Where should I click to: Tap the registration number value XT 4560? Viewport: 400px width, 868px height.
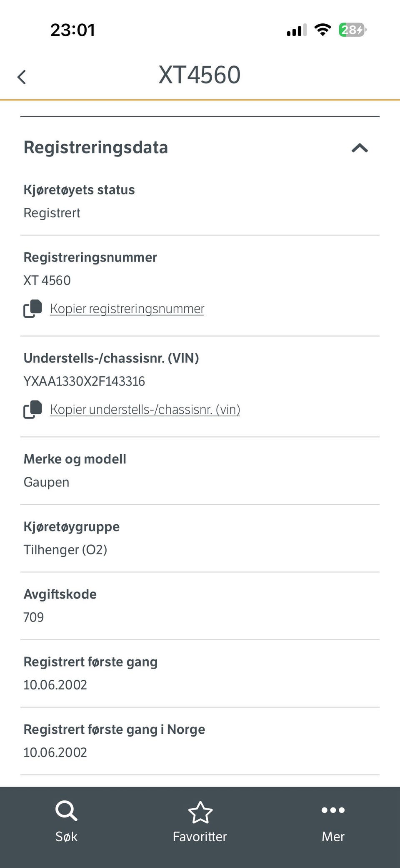47,280
